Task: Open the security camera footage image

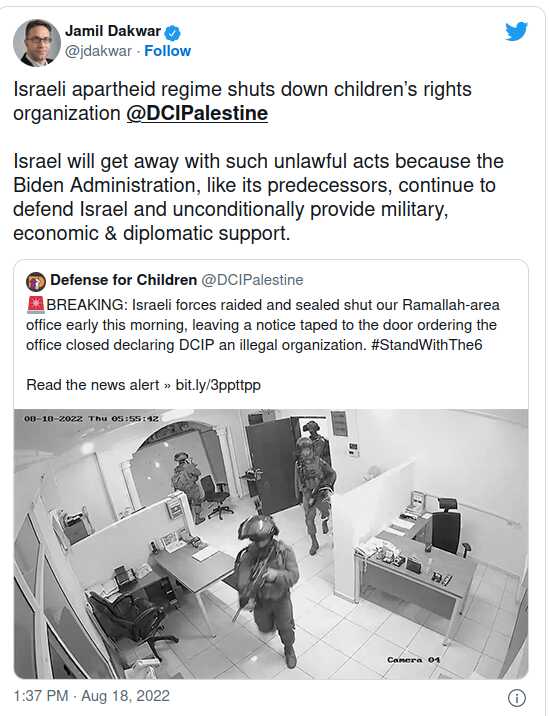Action: click(x=271, y=544)
